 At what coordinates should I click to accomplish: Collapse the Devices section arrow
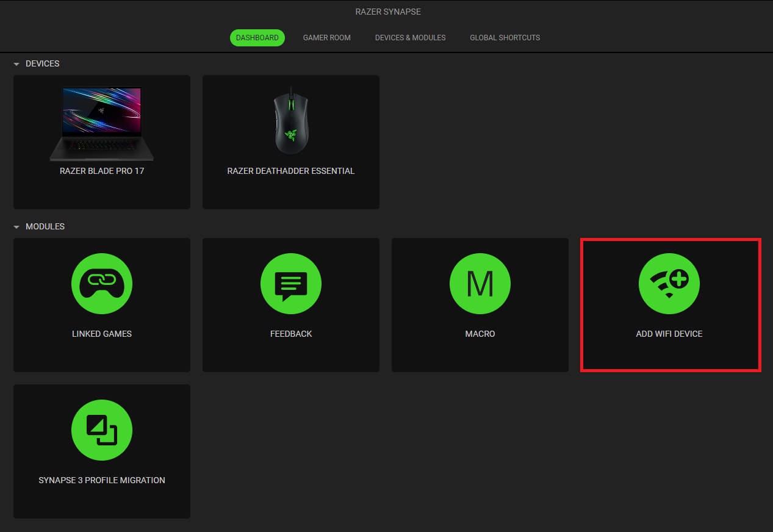pos(16,64)
